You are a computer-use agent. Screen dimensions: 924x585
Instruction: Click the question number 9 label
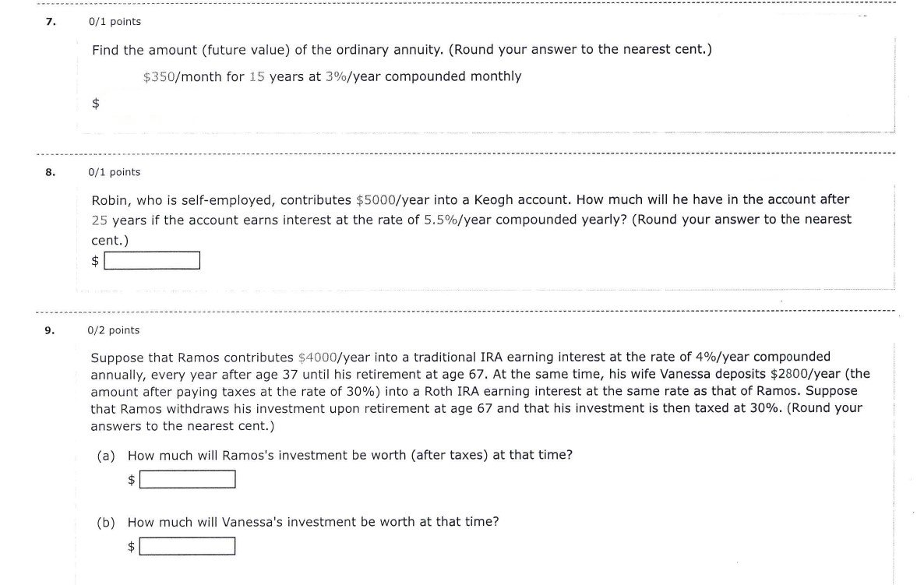51,330
